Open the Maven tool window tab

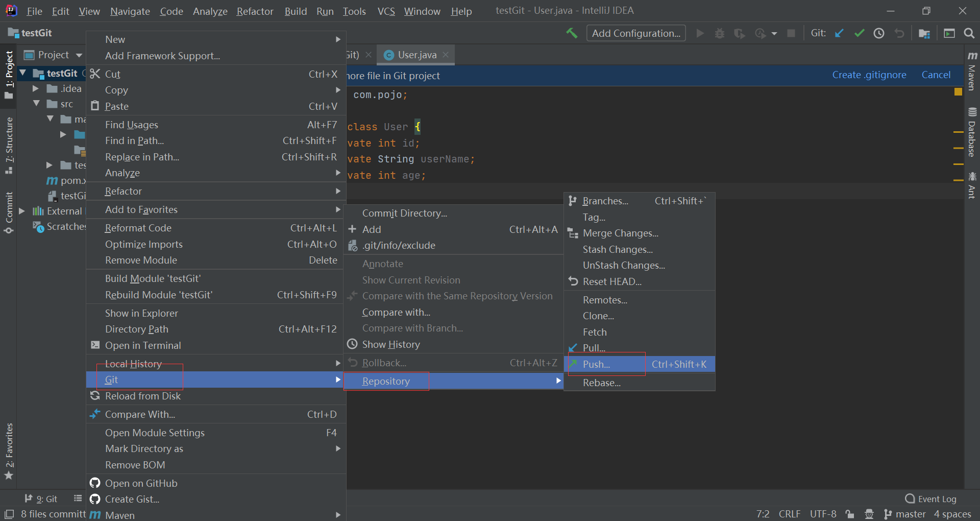[x=972, y=72]
